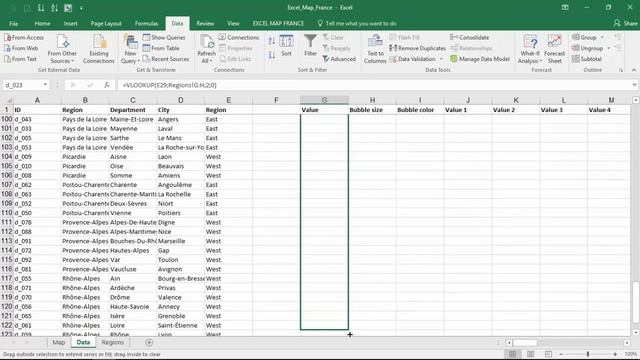
Task: Click Select All corner of grid
Action: (x=7, y=100)
